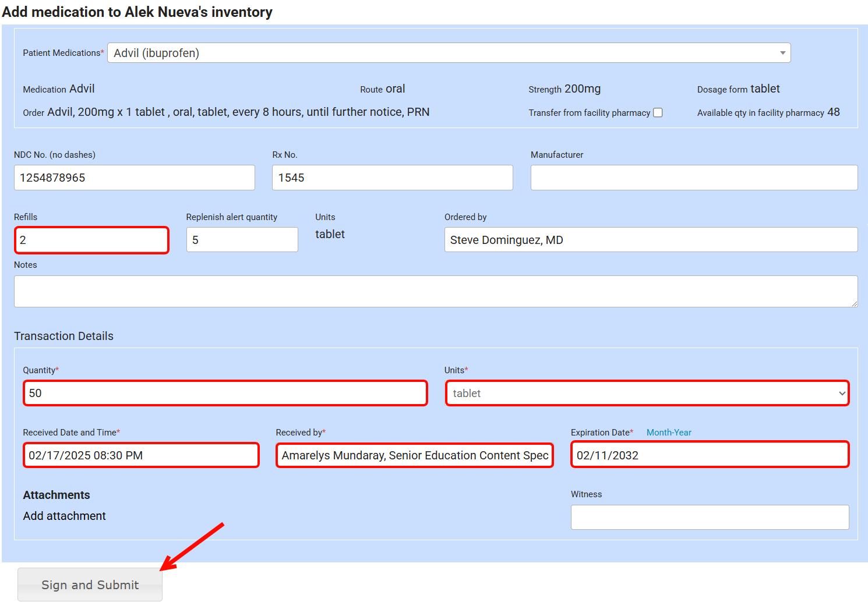868x602 pixels.
Task: Click the Quantity field in Transaction Details
Action: coord(225,393)
